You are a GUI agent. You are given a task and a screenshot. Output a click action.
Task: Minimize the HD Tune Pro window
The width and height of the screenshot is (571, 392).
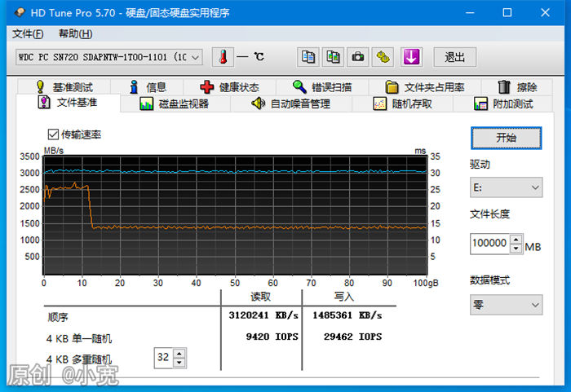[470, 13]
